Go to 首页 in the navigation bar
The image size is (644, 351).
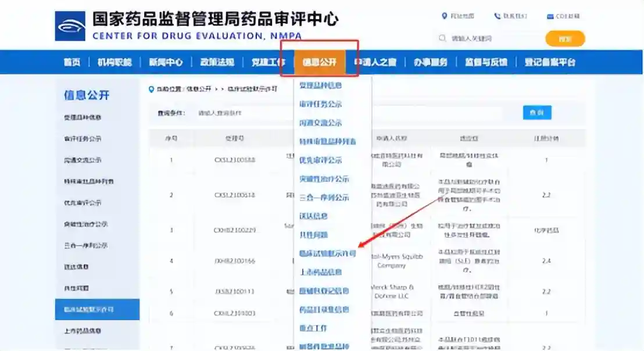[72, 62]
